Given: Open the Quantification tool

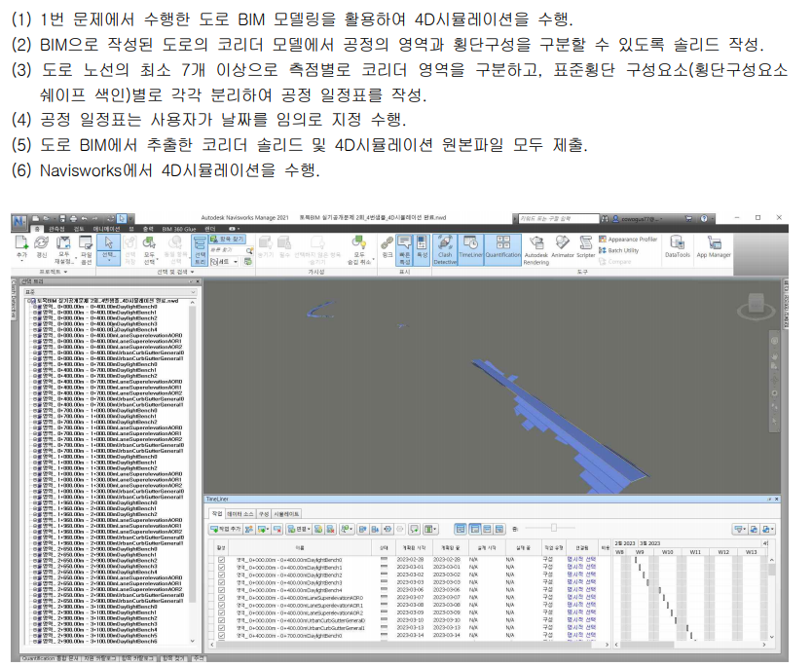Looking at the screenshot, I should tap(502, 249).
